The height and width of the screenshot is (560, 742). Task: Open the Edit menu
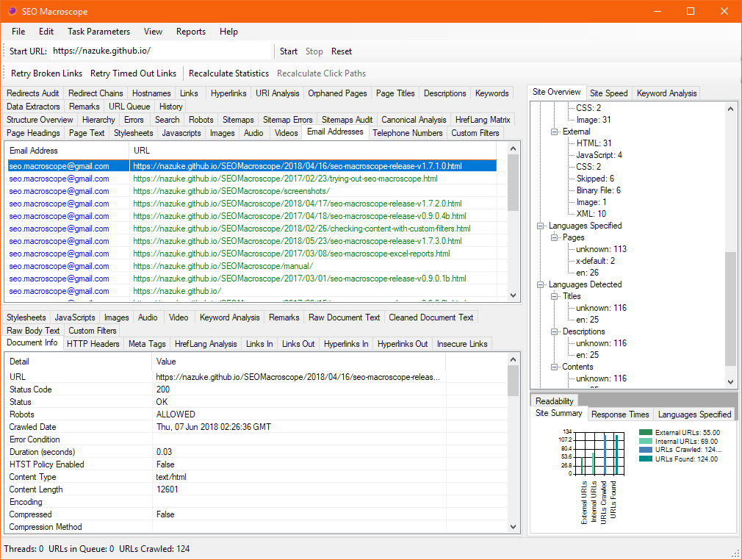tap(46, 32)
